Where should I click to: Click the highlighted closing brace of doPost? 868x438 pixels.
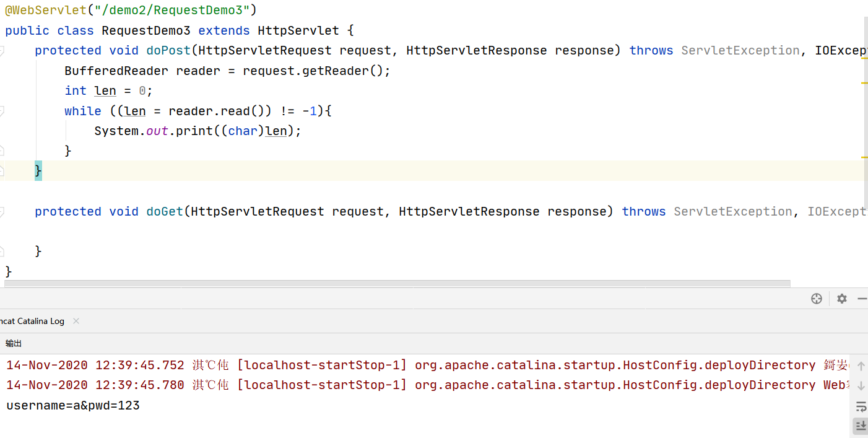pos(38,170)
